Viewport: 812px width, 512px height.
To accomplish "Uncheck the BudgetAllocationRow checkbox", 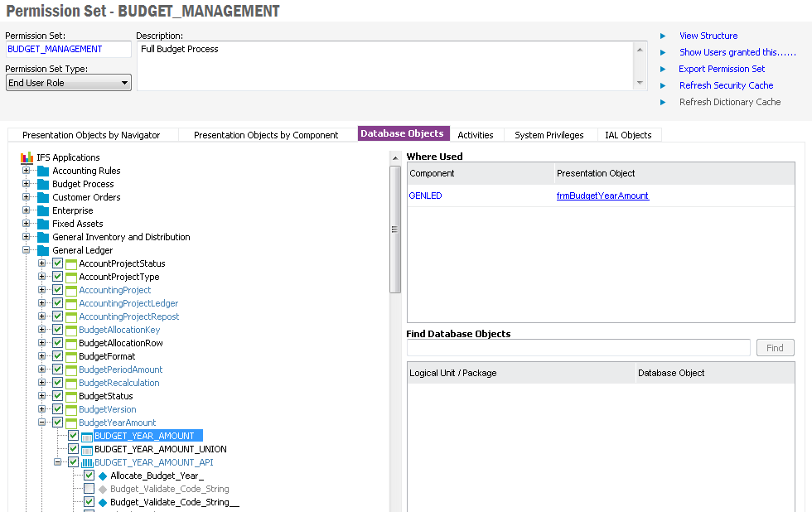I will pos(57,343).
